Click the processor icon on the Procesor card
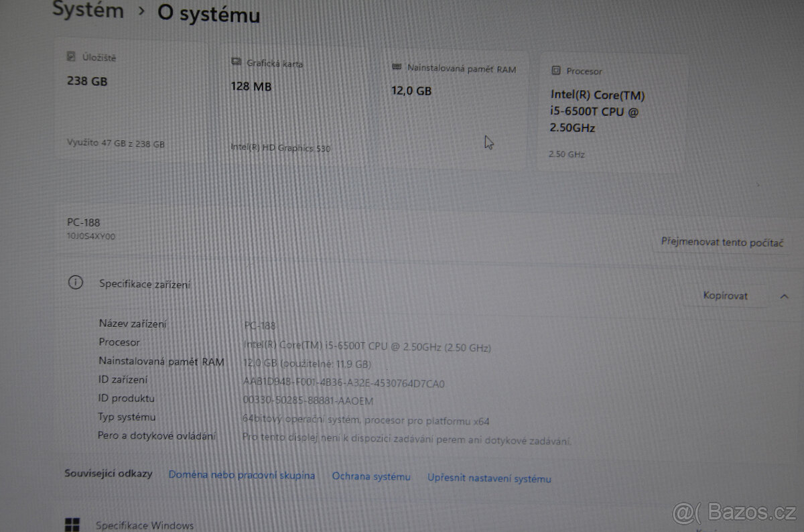This screenshot has height=532, width=804. coord(555,70)
